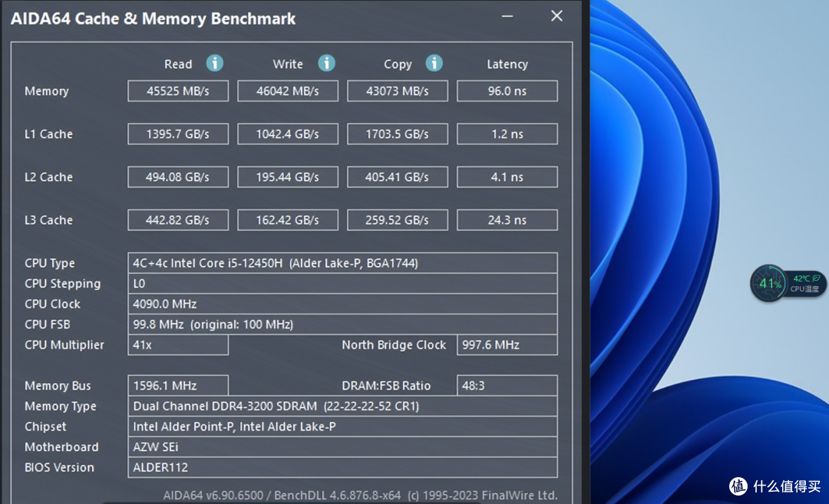829x504 pixels.
Task: Click the L3 Cache row label
Action: [x=48, y=220]
